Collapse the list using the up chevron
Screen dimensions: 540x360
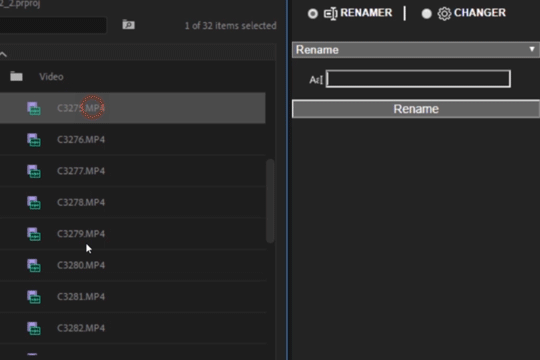point(3,54)
